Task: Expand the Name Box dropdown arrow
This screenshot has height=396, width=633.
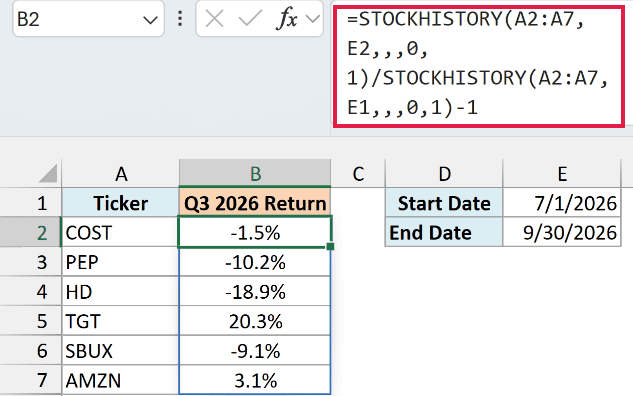Action: pos(150,19)
